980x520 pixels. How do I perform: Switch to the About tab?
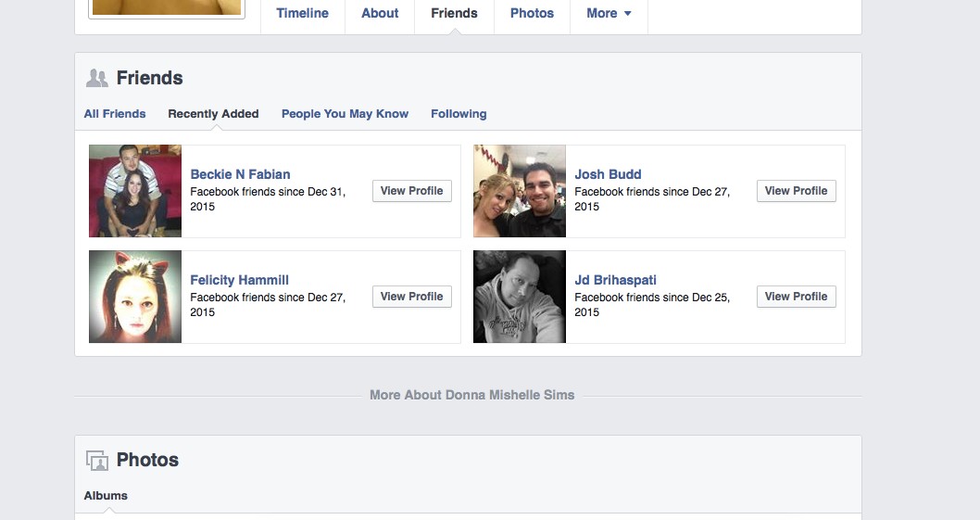(380, 13)
